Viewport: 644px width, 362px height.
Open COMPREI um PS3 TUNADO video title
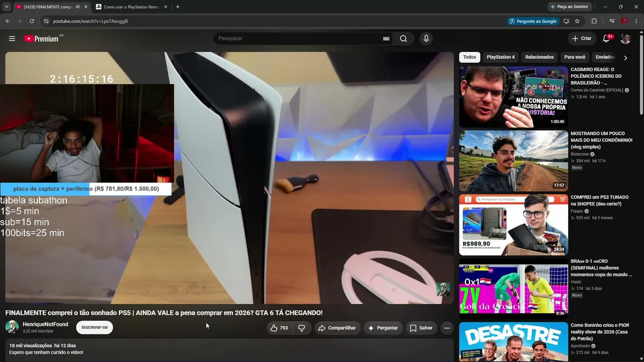coord(600,201)
